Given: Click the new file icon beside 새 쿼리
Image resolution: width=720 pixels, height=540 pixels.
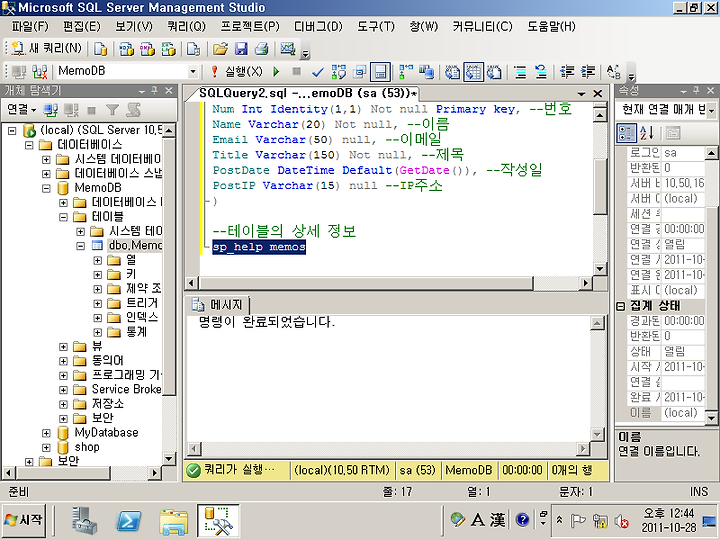Looking at the screenshot, I should pyautogui.click(x=100, y=49).
